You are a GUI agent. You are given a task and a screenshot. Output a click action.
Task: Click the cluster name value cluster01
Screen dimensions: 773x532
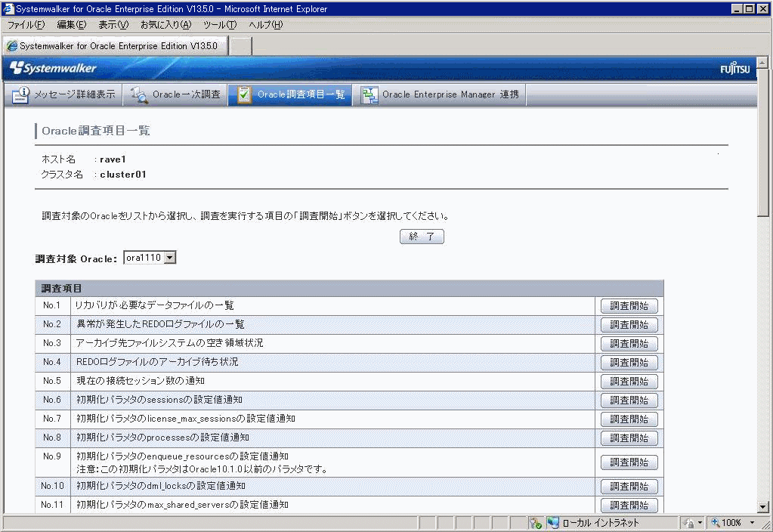point(123,174)
